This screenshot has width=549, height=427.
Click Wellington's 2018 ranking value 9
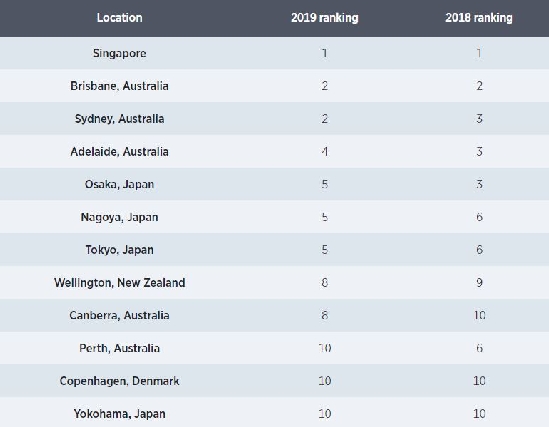point(479,282)
